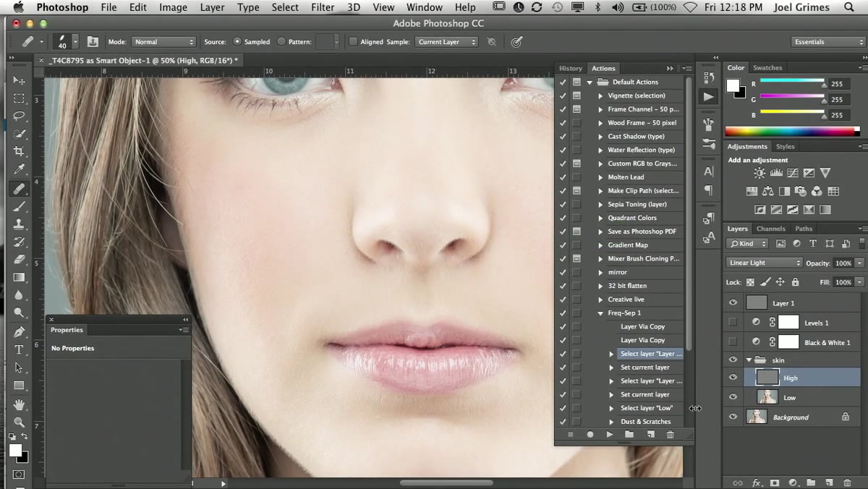Click the Color Balance adjustment icon

(x=768, y=192)
